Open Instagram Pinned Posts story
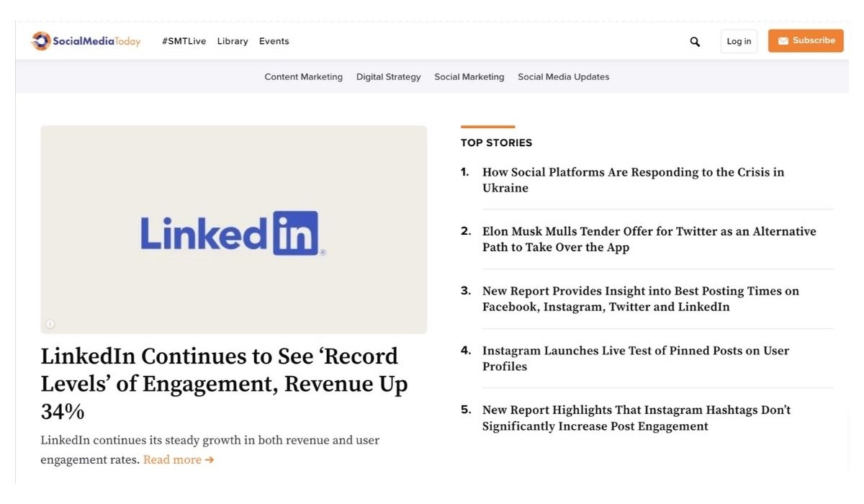Viewport: 864px width, 504px height. coord(636,359)
